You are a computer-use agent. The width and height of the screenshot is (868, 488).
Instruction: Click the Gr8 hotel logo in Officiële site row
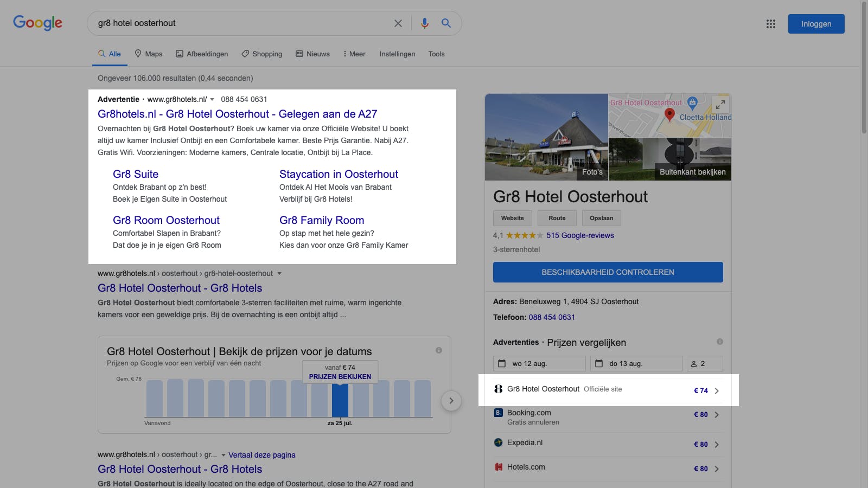499,389
